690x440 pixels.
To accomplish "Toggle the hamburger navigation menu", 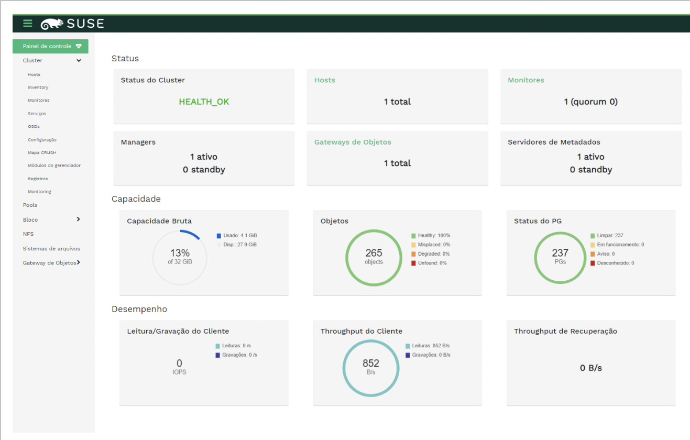I will (28, 23).
